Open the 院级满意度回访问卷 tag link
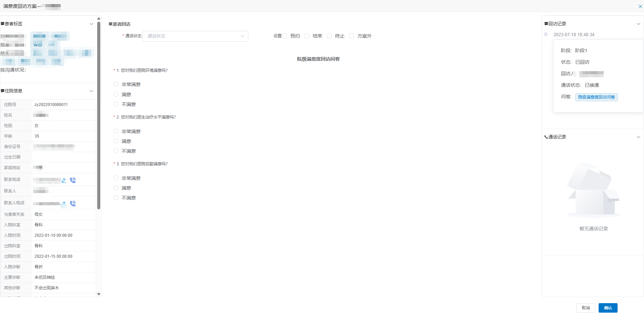Viewport: 644px width, 314px height. tap(596, 97)
